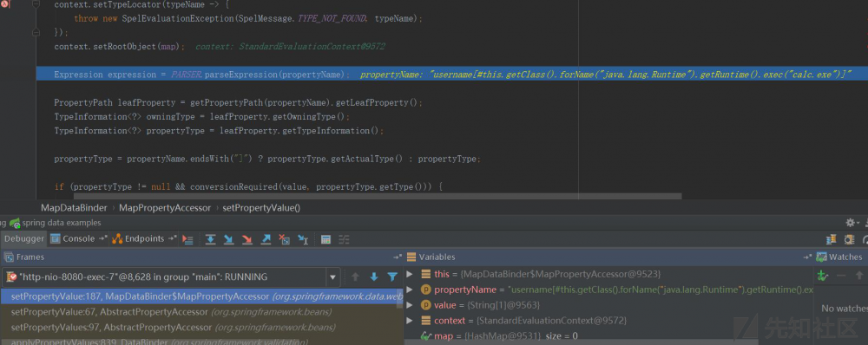868x345 pixels.
Task: Click the 'throw new SpelEvaluationException' line
Action: click(x=248, y=18)
